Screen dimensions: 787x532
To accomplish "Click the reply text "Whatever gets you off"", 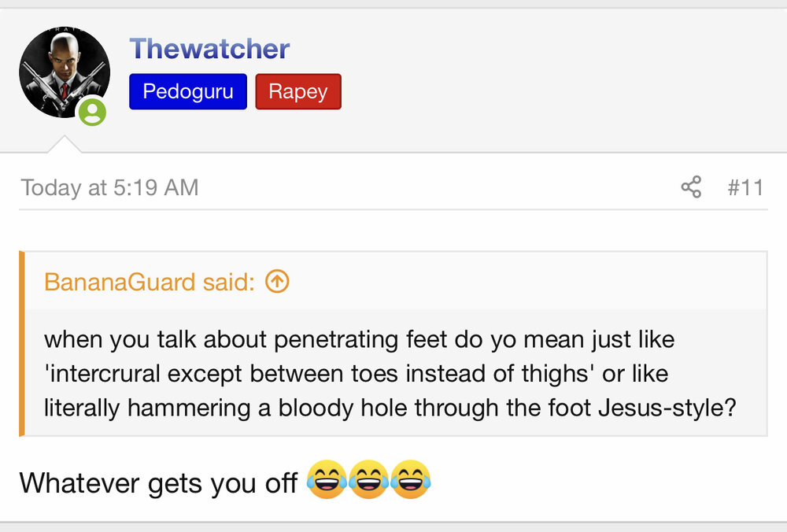I will 158,482.
